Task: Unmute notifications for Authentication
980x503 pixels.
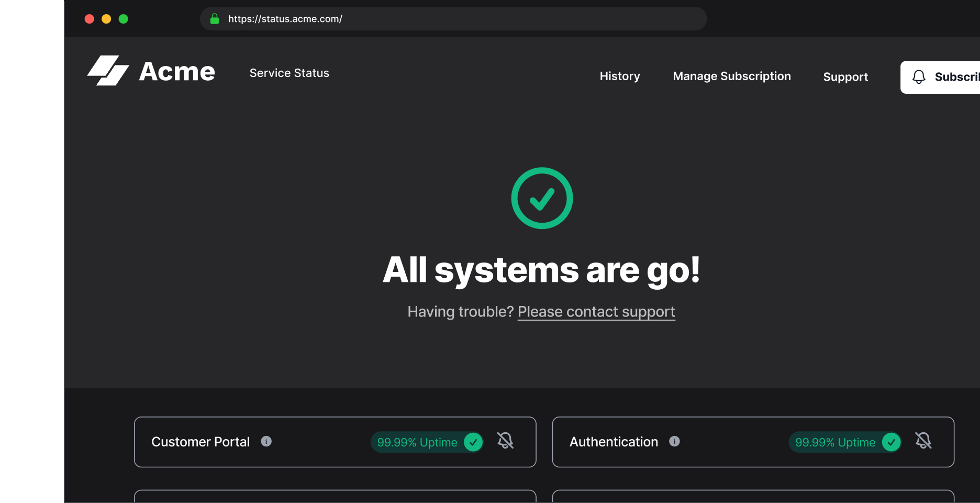Action: [923, 441]
